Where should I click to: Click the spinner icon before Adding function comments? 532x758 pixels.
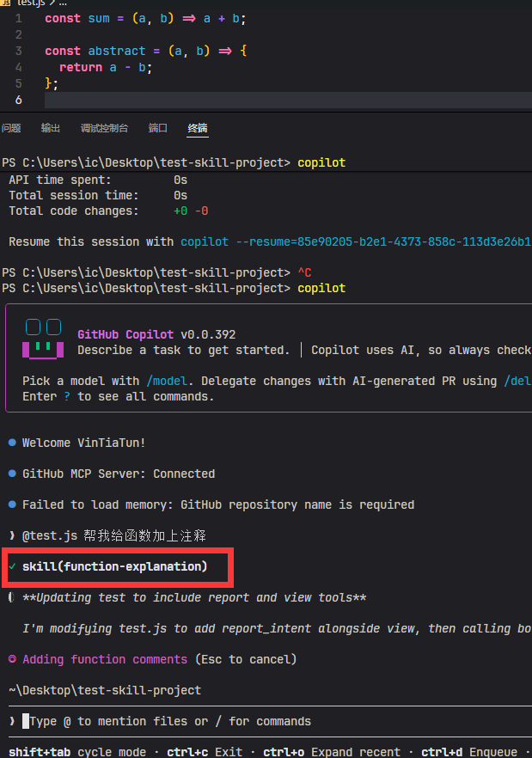click(12, 659)
